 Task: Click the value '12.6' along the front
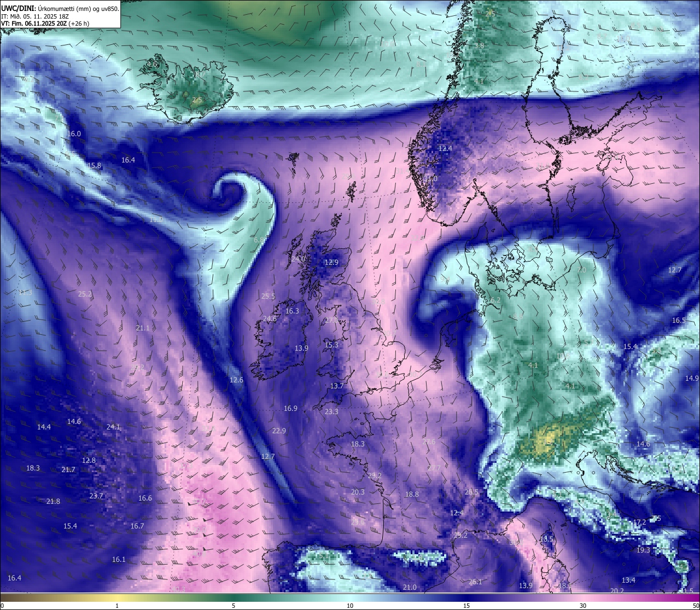coord(236,380)
